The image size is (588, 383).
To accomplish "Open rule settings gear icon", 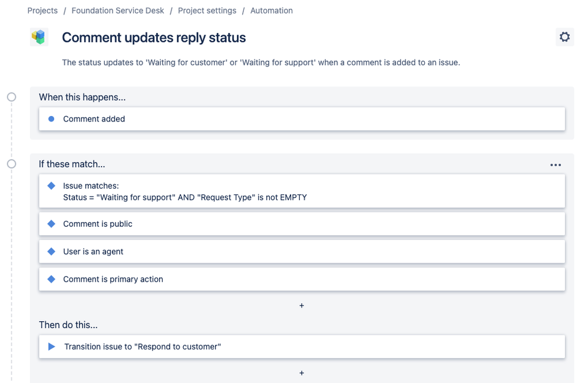I will [x=564, y=37].
